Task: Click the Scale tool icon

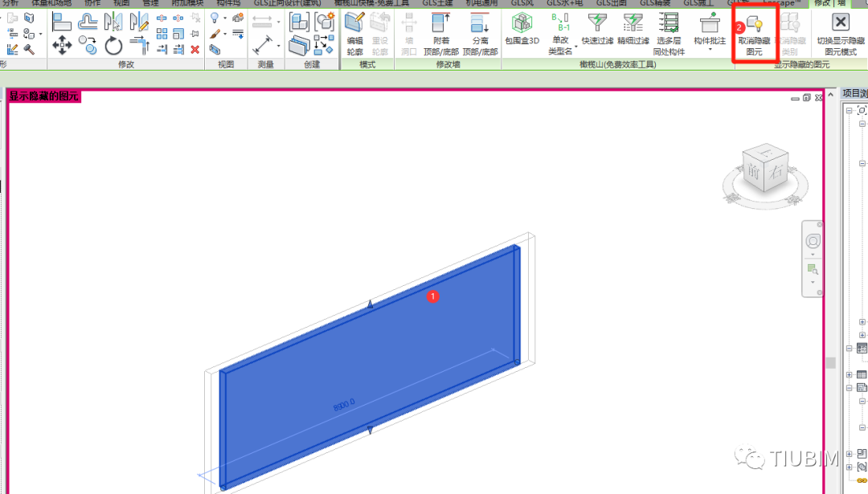Action: (178, 34)
